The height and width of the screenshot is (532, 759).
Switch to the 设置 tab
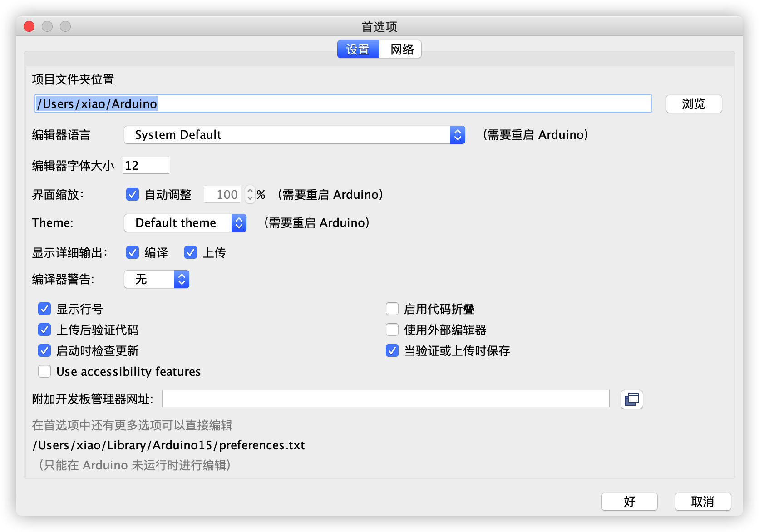click(x=358, y=49)
